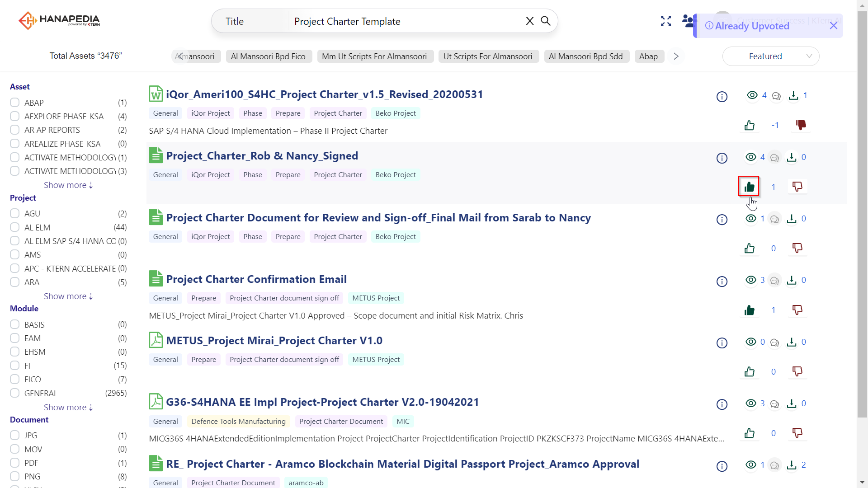The height and width of the screenshot is (488, 868).
Task: Upvote G36-S4HANA EE Impl Project Charter
Action: coord(750,433)
